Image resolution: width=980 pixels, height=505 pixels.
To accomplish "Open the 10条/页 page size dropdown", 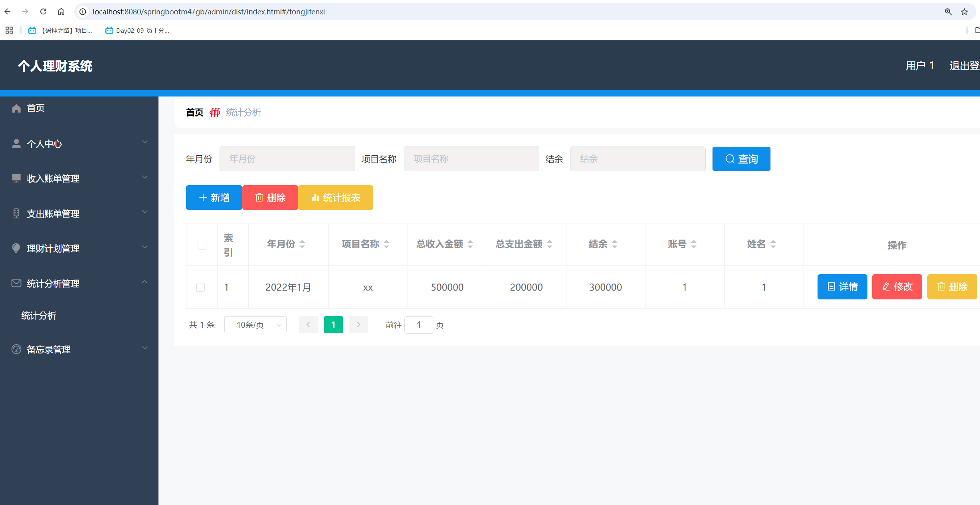I will (255, 325).
